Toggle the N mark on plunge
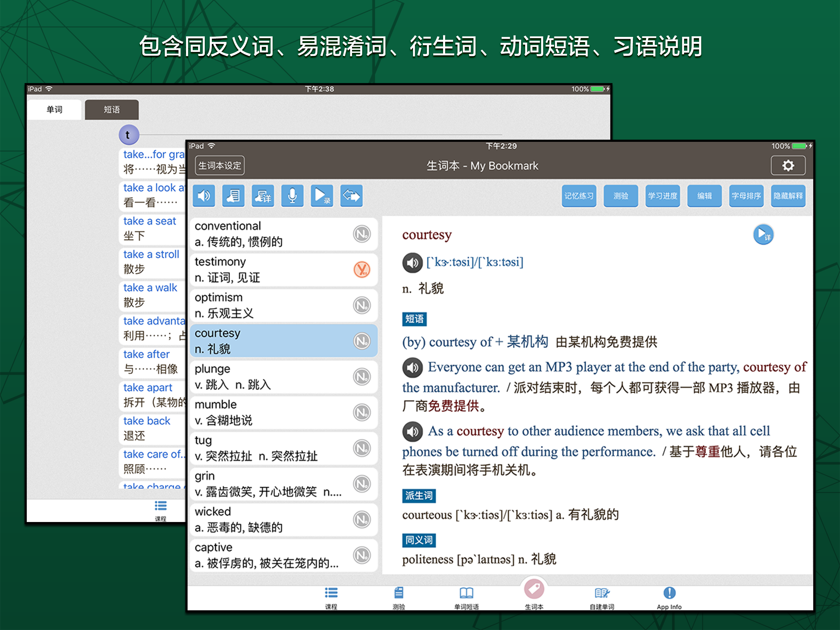 [x=362, y=377]
